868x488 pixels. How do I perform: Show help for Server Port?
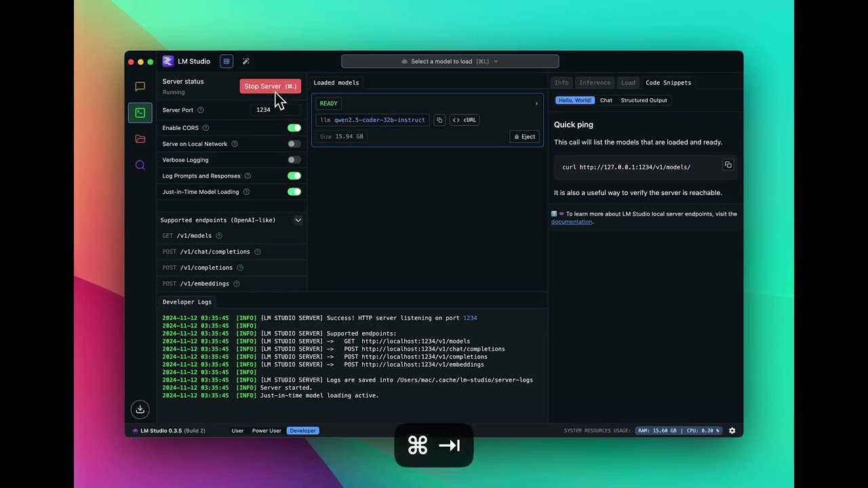pyautogui.click(x=201, y=110)
